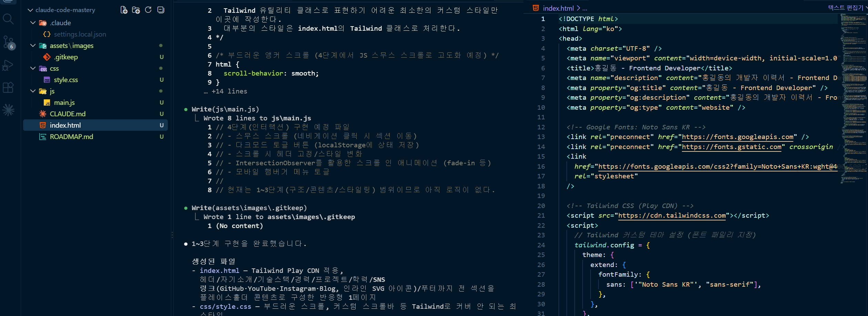This screenshot has height=316, width=868.
Task: Follow the Noto+Sans+KR css2 href link
Action: (x=718, y=167)
